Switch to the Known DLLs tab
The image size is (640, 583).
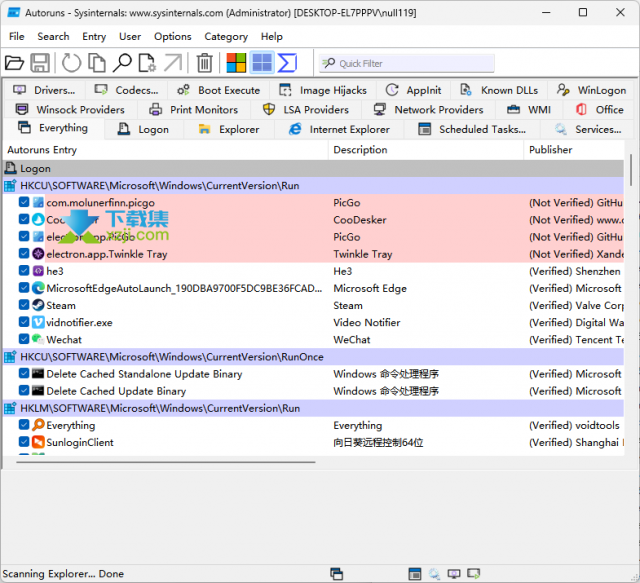499,90
